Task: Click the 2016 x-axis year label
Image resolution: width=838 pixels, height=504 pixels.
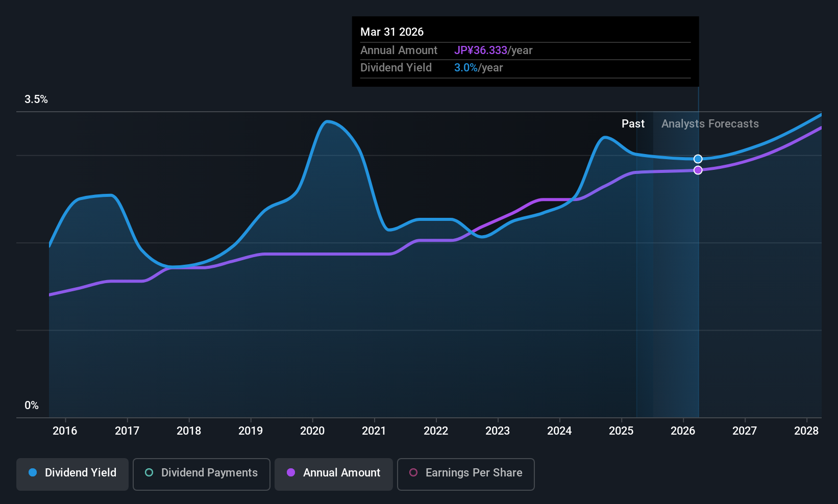Action: pos(65,431)
